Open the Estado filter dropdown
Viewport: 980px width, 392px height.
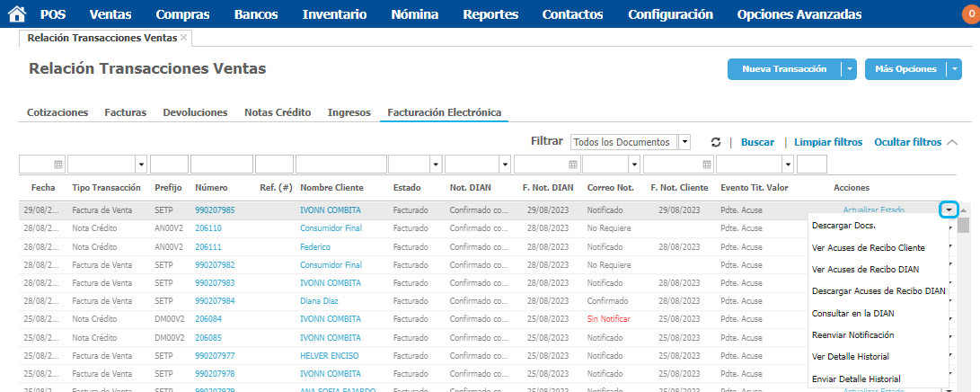click(x=436, y=165)
